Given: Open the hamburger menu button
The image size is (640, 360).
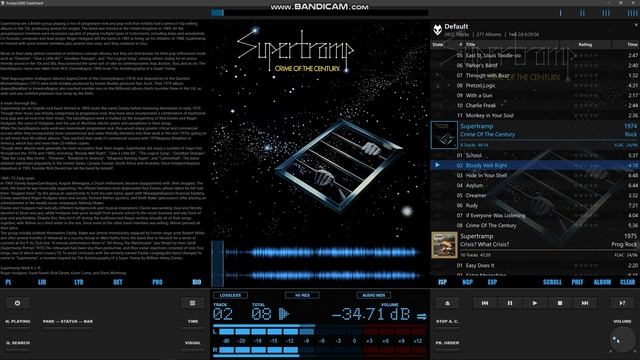Looking at the screenshot, I should (x=192, y=303).
